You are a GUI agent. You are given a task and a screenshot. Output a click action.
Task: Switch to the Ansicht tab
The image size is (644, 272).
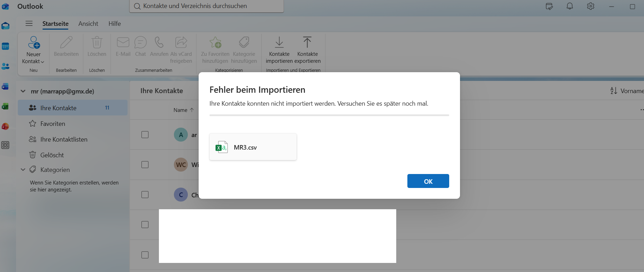pyautogui.click(x=88, y=23)
